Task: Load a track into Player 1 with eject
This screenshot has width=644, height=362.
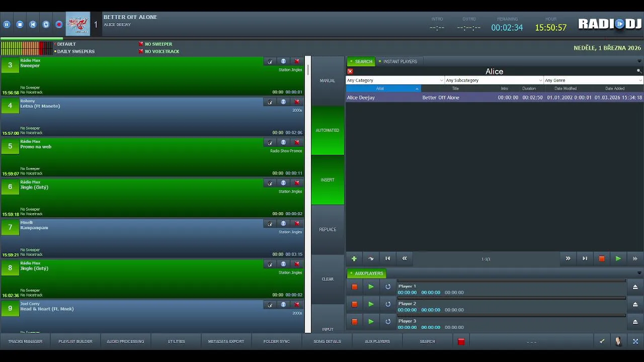Action: [635, 287]
